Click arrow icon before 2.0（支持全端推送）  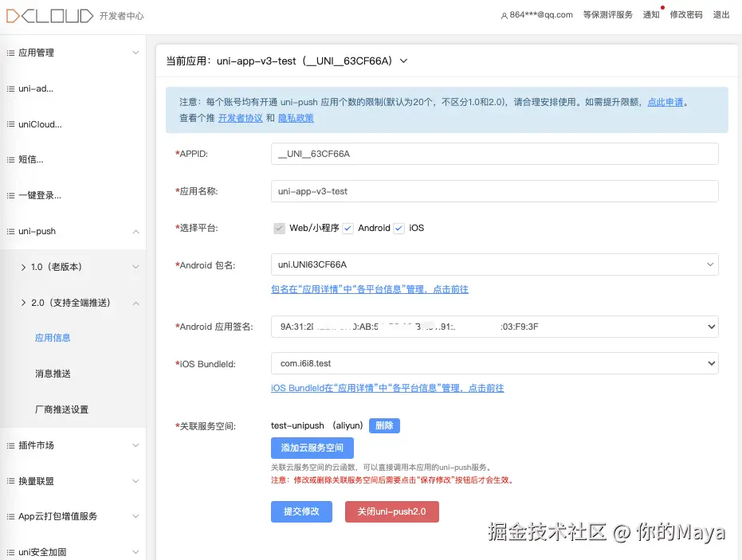23,303
